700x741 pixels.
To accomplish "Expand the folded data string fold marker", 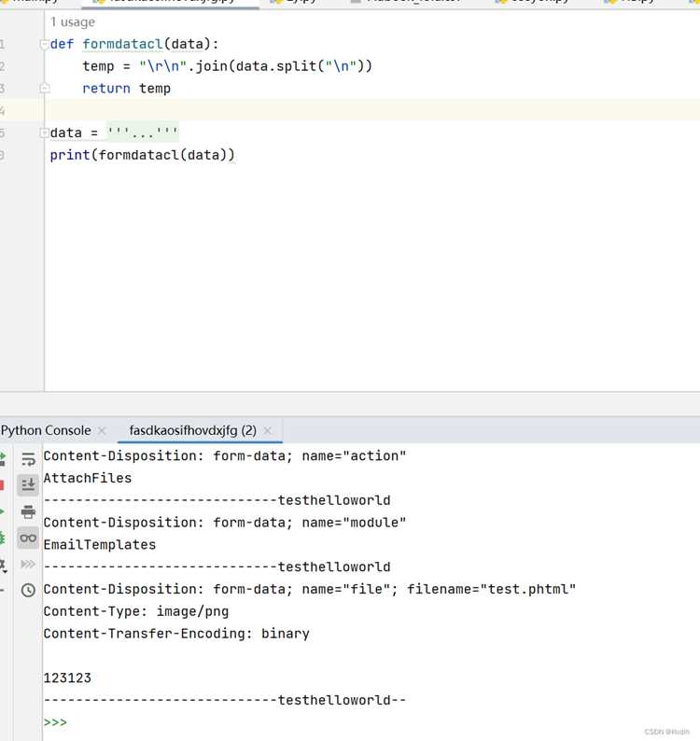I will click(x=45, y=133).
